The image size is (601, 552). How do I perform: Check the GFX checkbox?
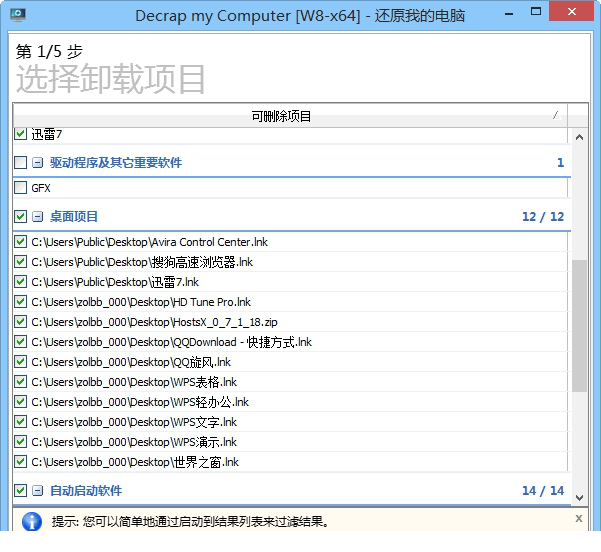click(20, 188)
